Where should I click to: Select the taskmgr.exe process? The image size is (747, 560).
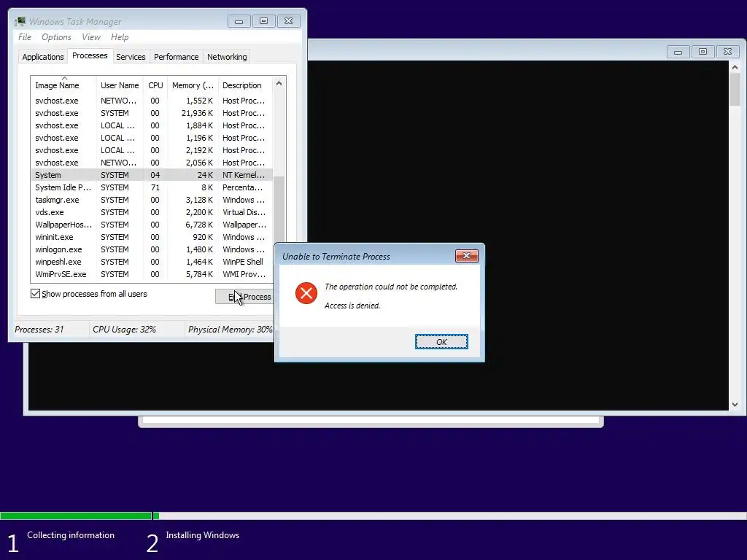152,200
